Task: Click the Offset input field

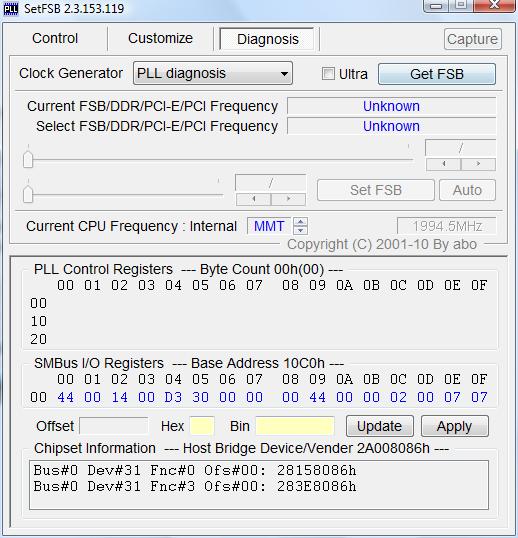Action: (114, 426)
